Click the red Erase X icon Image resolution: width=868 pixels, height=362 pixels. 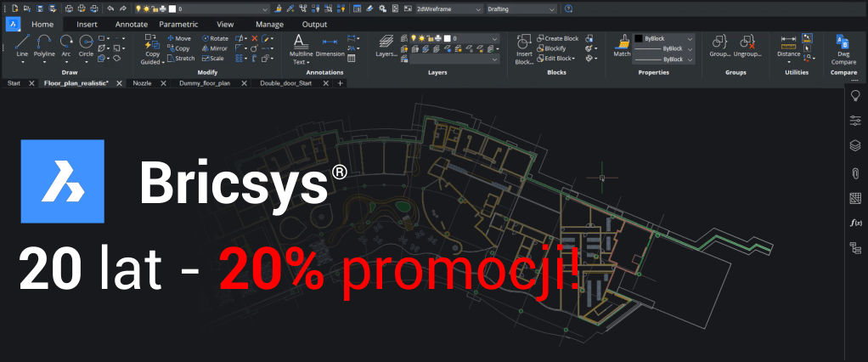click(255, 38)
